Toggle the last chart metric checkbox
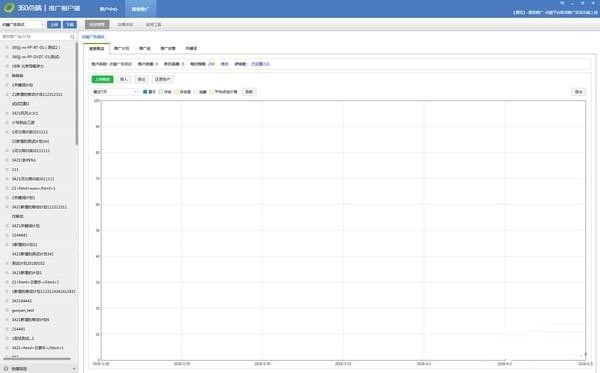Screen dimensions: 600x373 pyautogui.click(x=212, y=92)
